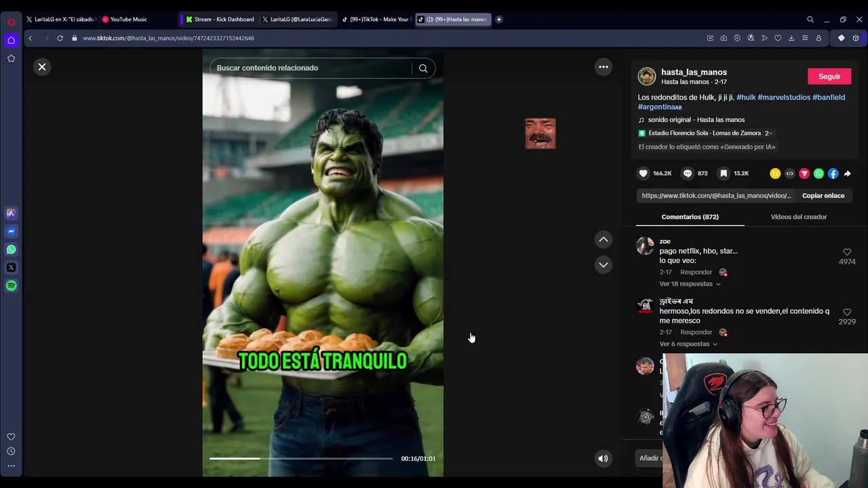Open sonido original - Hasta las manos

696,120
